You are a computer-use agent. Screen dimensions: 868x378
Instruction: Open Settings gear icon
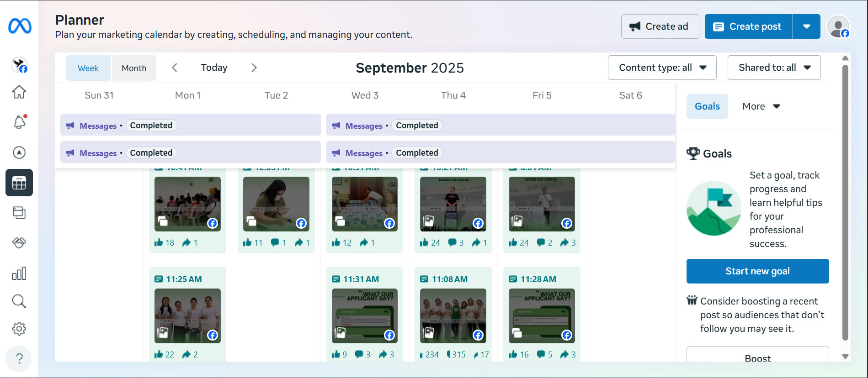(x=19, y=329)
